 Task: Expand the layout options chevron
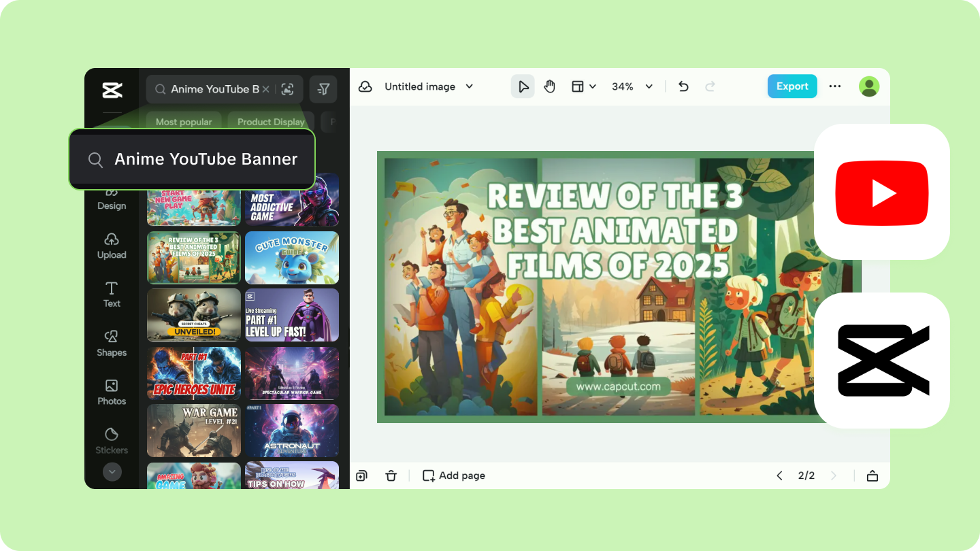click(x=593, y=86)
